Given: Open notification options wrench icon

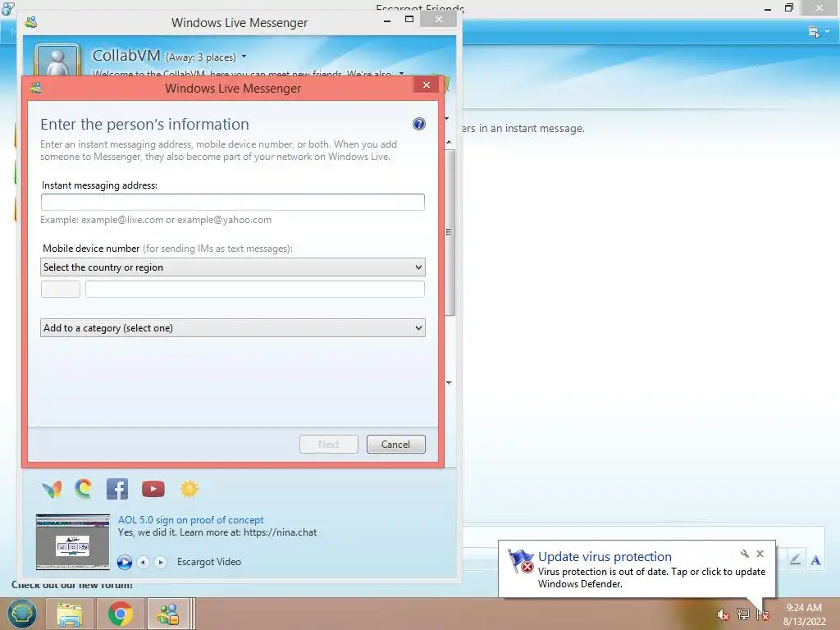Looking at the screenshot, I should (745, 554).
